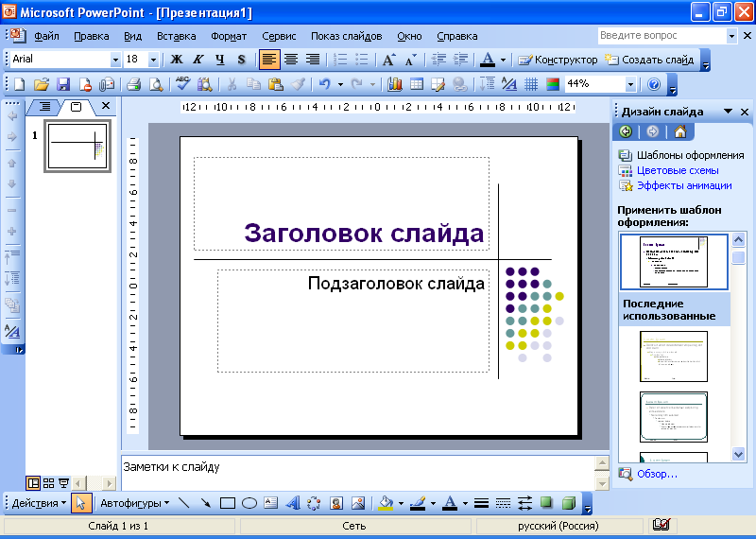
Task: Open the Правка menu
Action: click(x=91, y=36)
